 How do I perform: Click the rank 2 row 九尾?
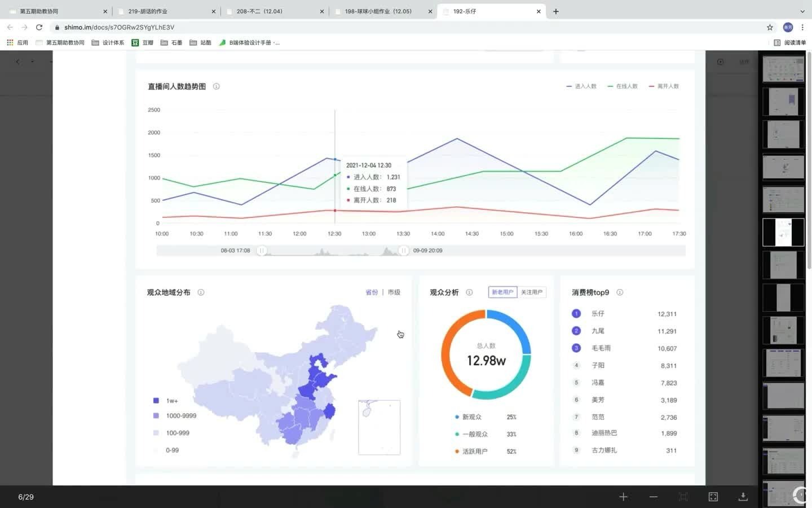pos(624,331)
